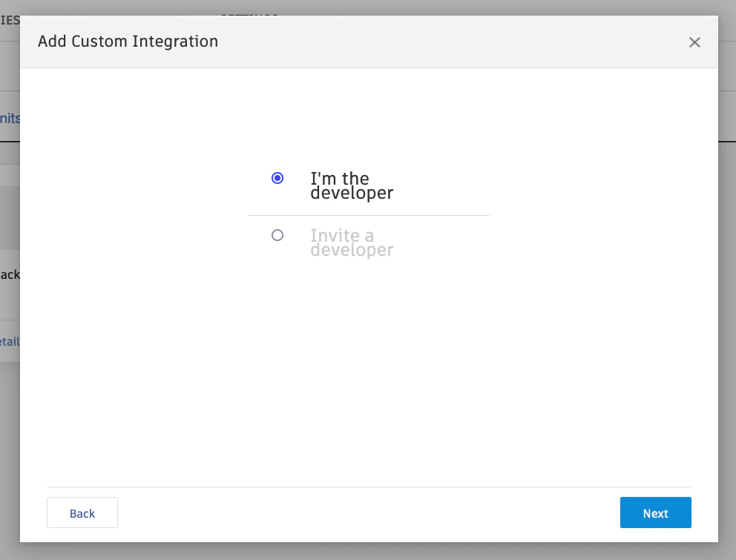Viewport: 736px width, 560px height.
Task: Close the Add Custom Integration modal
Action: tap(694, 42)
